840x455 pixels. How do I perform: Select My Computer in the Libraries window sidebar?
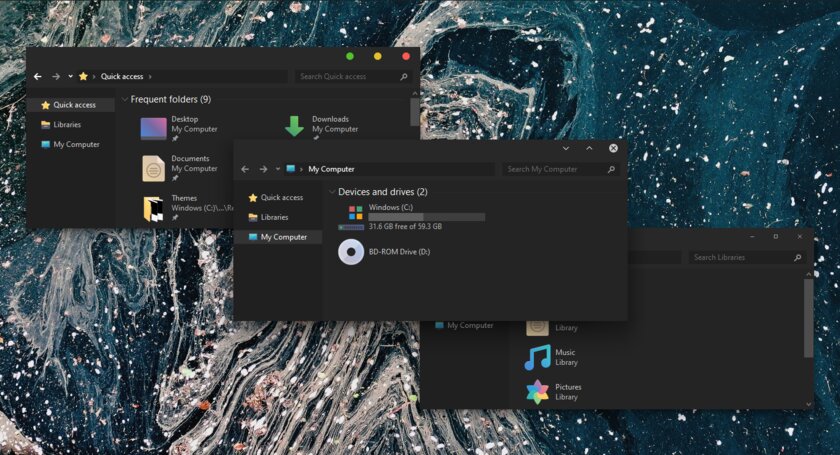[469, 325]
